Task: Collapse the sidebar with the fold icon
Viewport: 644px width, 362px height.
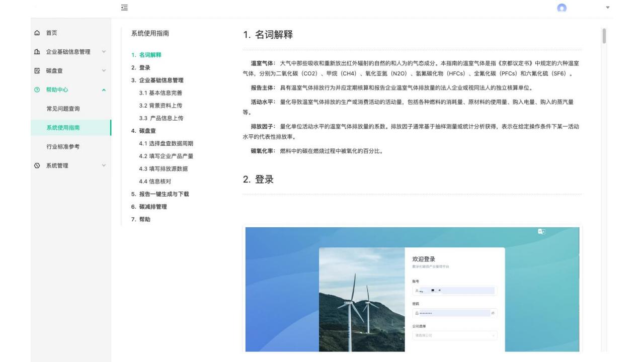Action: 124,8
